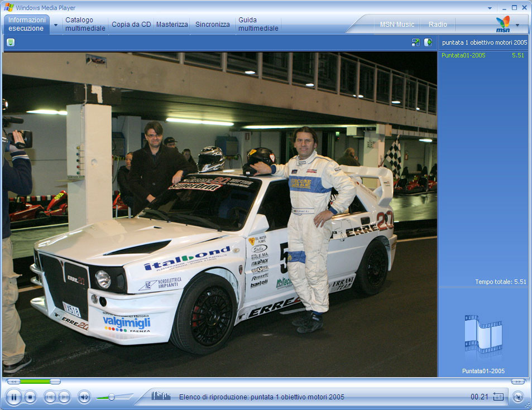
Task: Click the fast forward button on seek bar
Action: point(518,382)
